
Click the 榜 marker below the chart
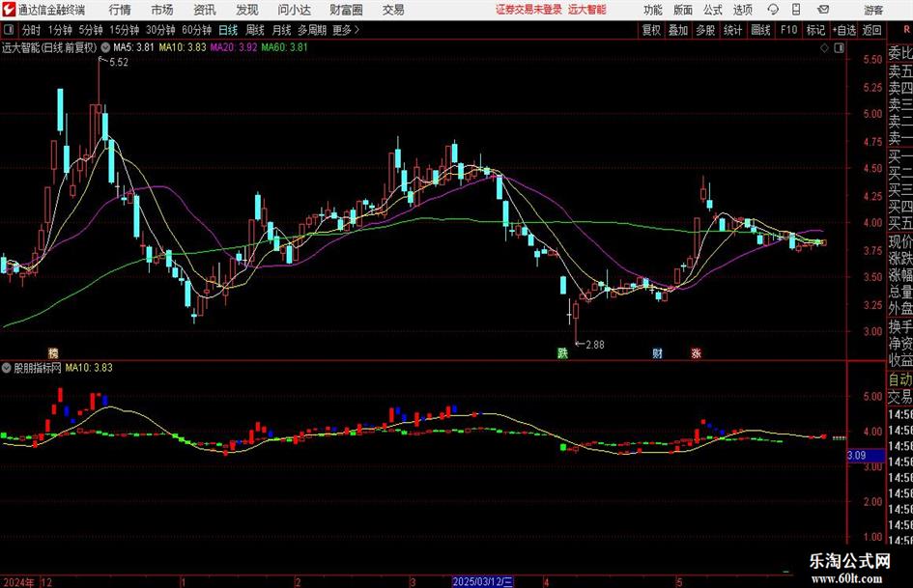pos(53,352)
